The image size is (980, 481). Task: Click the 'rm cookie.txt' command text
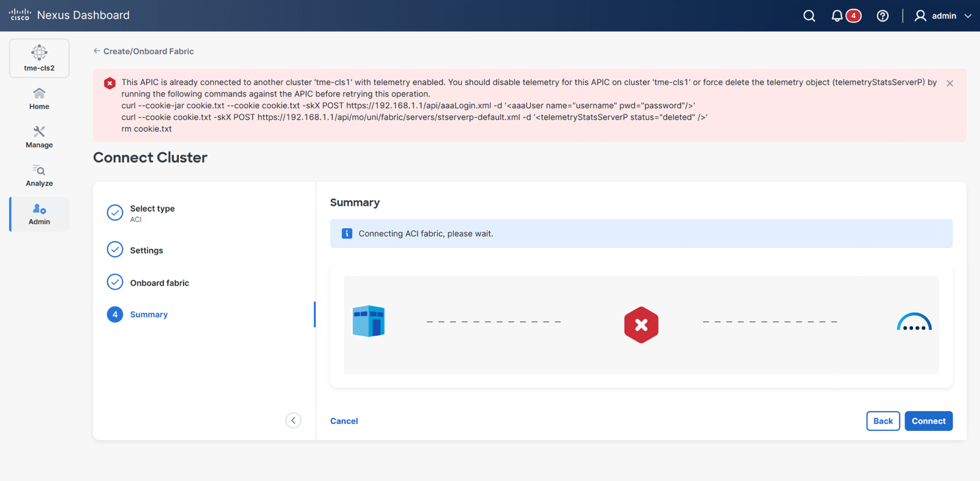click(x=147, y=129)
